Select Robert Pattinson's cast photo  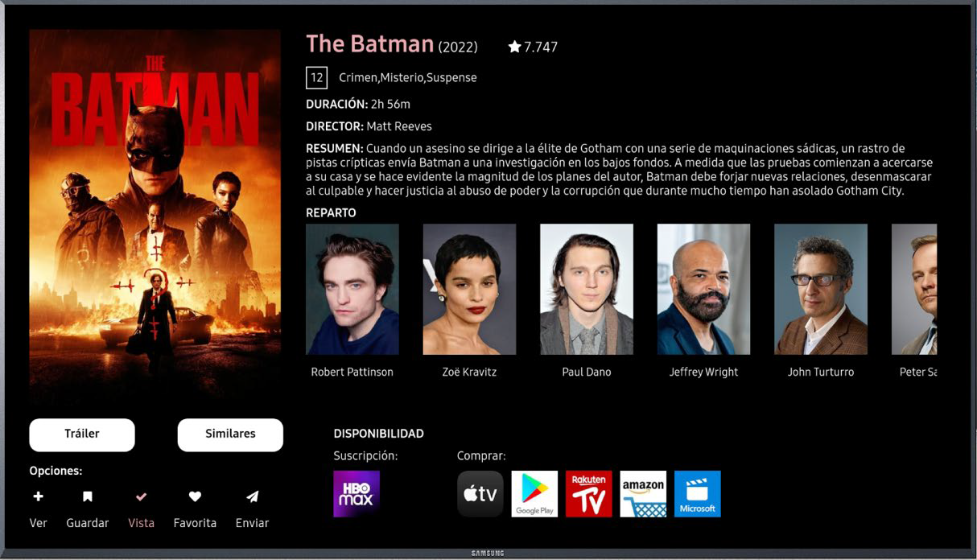click(352, 290)
